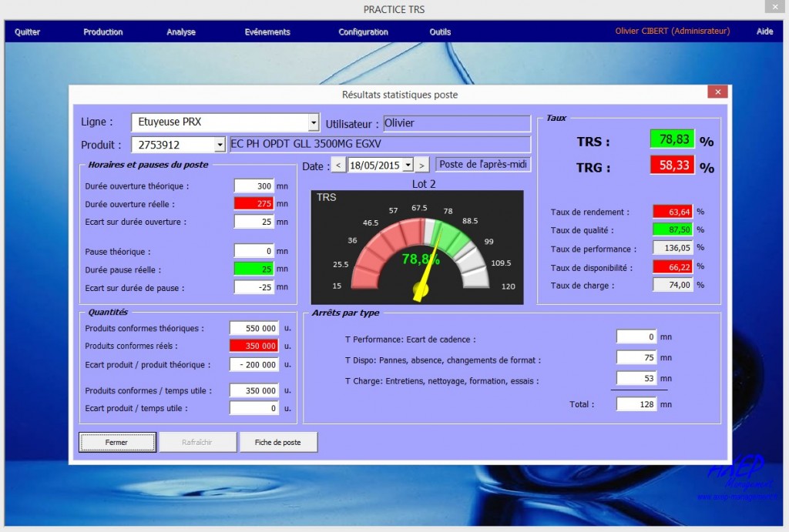
Task: Expand the Ligne dropdown arrow
Action: point(314,122)
